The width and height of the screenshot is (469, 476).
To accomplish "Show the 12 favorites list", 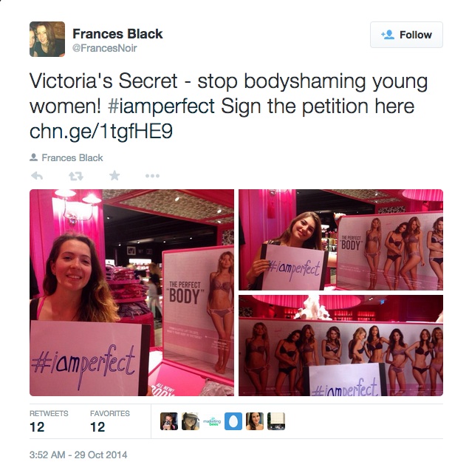I will [x=110, y=421].
